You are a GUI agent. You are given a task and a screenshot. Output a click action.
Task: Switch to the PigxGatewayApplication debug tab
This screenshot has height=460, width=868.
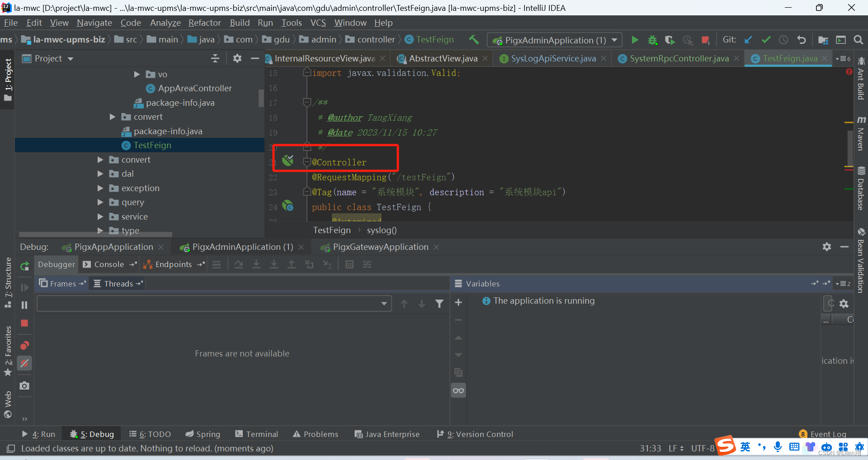(x=381, y=247)
